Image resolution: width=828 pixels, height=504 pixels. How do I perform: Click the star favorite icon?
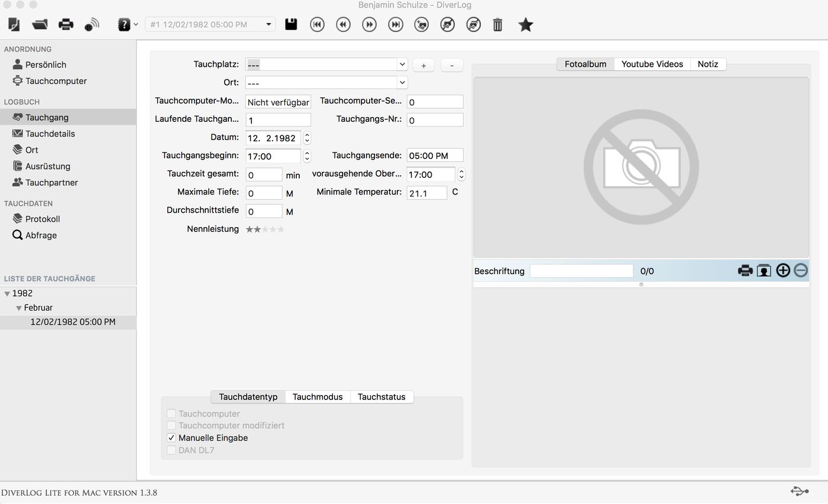click(525, 25)
